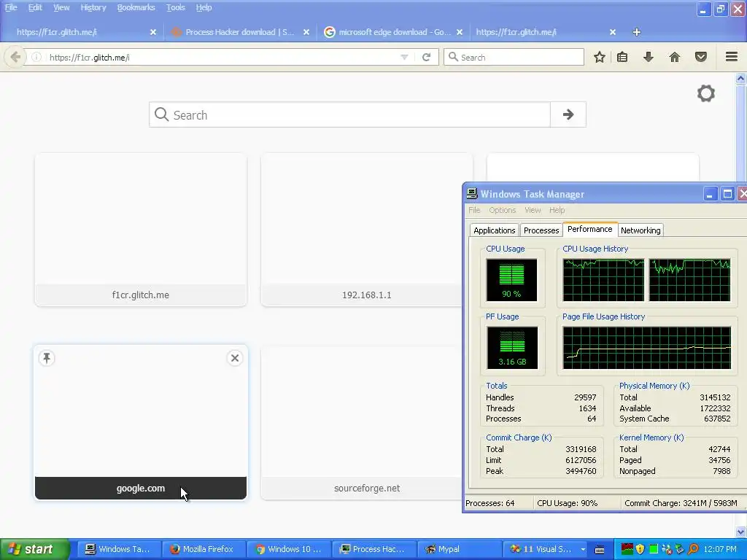
Task: Go to the home page icon
Action: [674, 57]
